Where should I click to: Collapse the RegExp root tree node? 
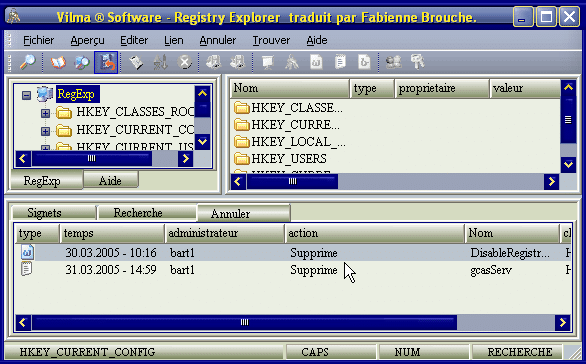coord(26,95)
